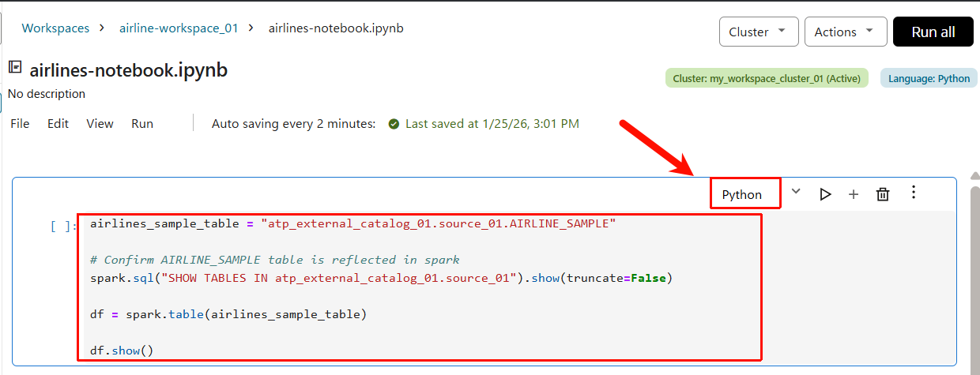980x375 pixels.
Task: Click the spark.sql SHOW TABLES code line
Action: [x=381, y=278]
